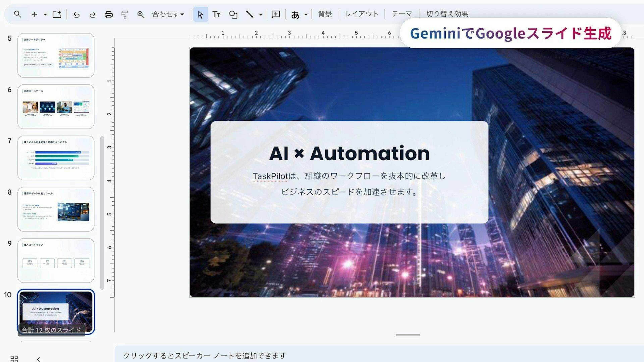
Task: Click the print icon
Action: [x=109, y=15]
